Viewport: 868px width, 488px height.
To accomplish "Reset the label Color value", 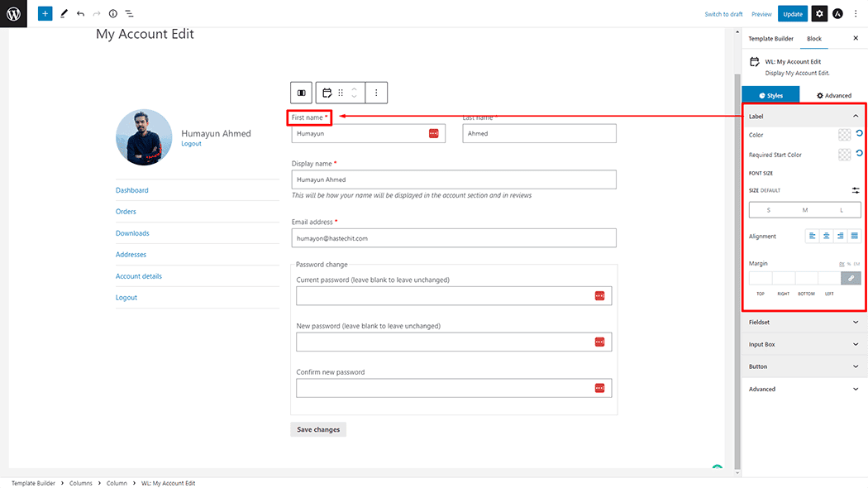I will (859, 133).
